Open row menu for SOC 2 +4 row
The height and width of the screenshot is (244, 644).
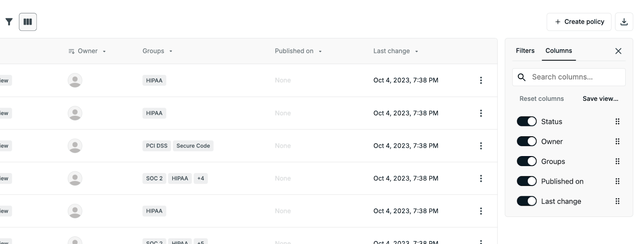(x=481, y=178)
